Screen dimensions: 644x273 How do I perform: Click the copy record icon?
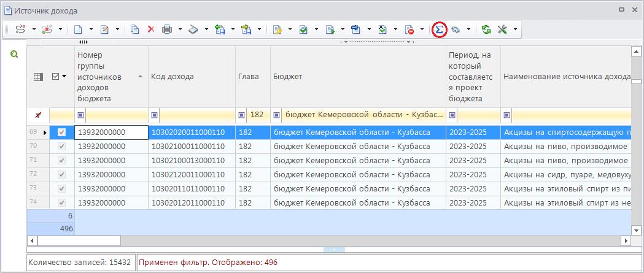(x=134, y=29)
